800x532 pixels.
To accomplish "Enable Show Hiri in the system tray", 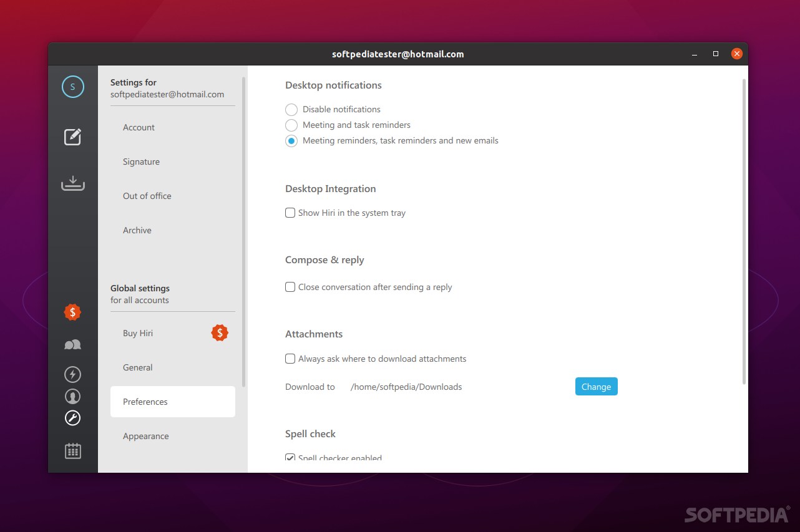I will click(290, 213).
